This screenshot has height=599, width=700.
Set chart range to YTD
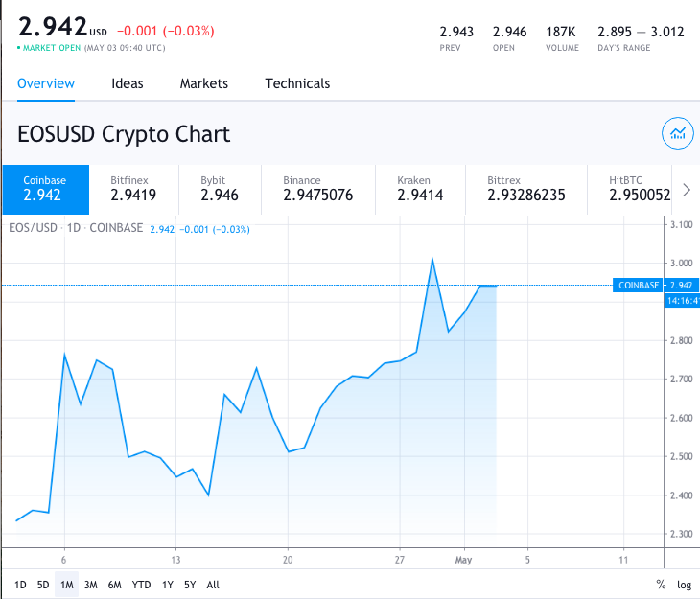click(142, 585)
